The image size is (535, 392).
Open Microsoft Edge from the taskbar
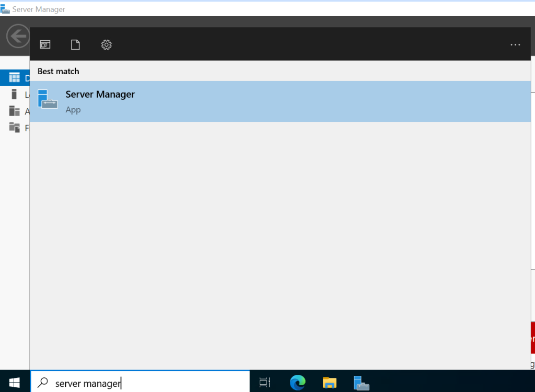[x=297, y=382]
